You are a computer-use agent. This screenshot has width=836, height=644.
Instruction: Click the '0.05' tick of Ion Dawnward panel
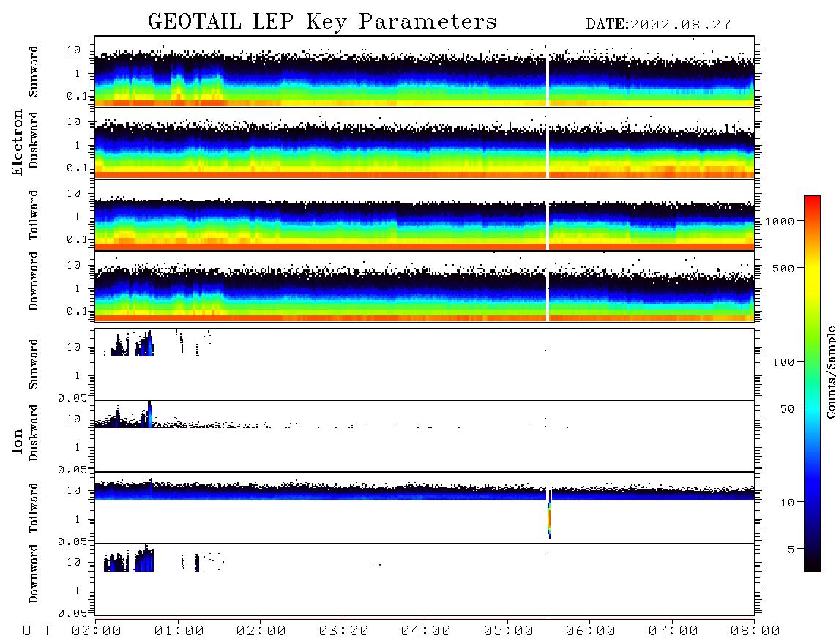tap(72, 613)
